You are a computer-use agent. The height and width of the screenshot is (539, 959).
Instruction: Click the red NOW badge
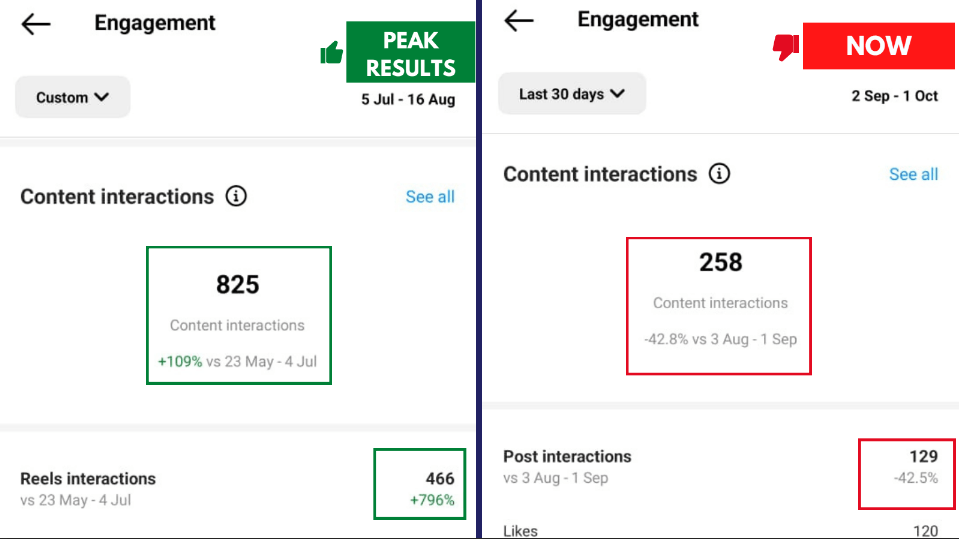coord(878,46)
